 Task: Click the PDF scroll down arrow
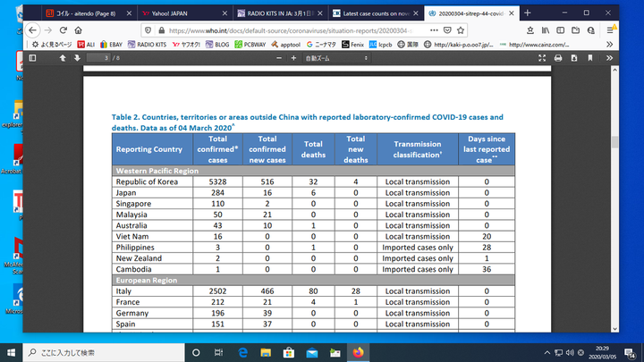614,328
